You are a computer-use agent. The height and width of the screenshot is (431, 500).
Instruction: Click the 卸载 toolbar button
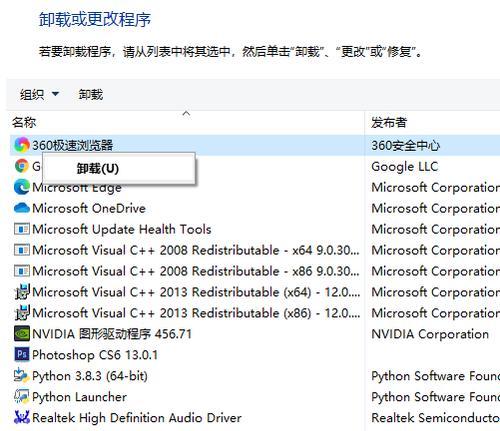click(x=91, y=95)
